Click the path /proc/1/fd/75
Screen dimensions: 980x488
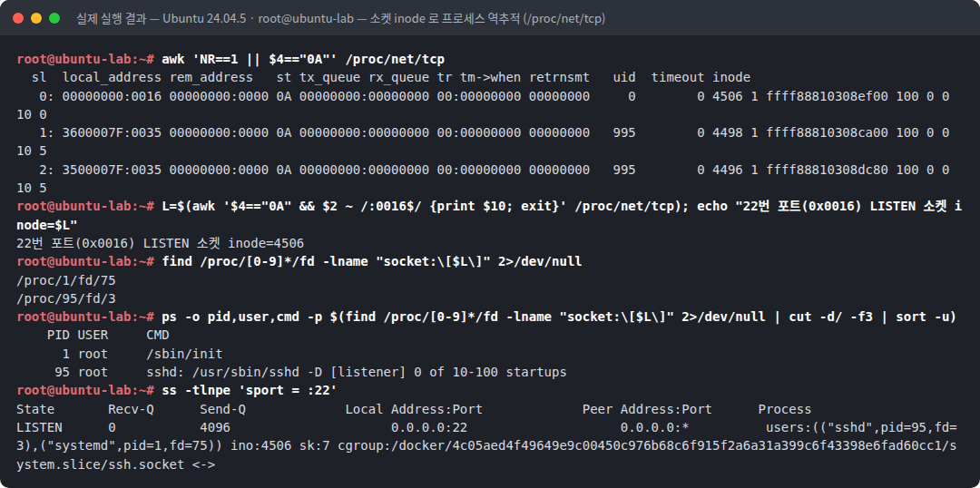click(66, 280)
